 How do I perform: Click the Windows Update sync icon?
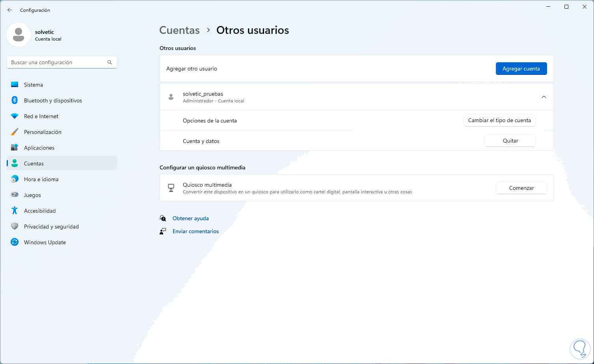click(x=15, y=242)
